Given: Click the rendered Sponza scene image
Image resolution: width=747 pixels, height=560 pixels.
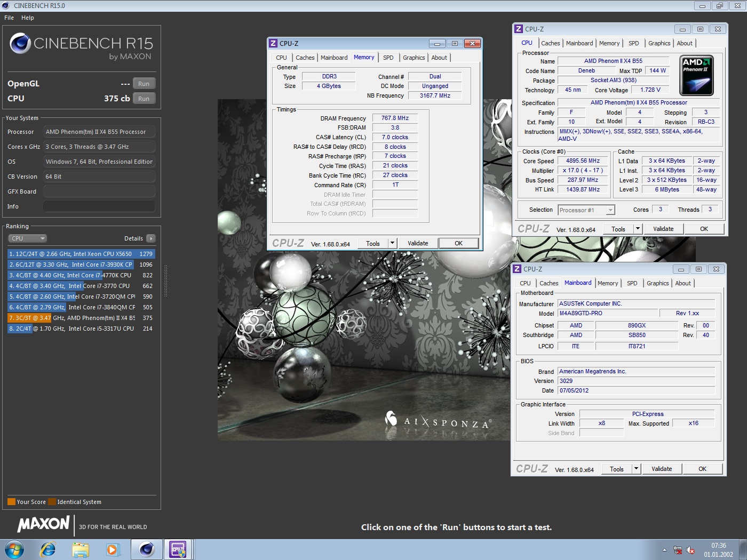Looking at the screenshot, I should click(x=364, y=344).
